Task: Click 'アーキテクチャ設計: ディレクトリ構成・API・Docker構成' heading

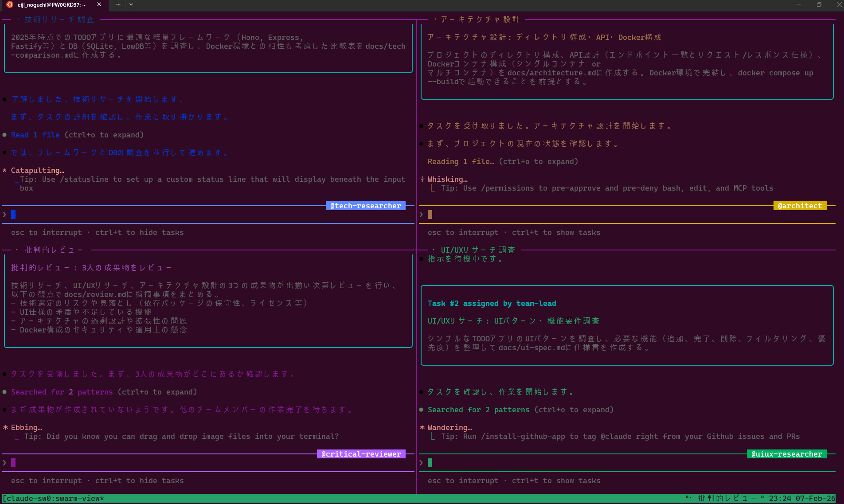Action: 544,37
